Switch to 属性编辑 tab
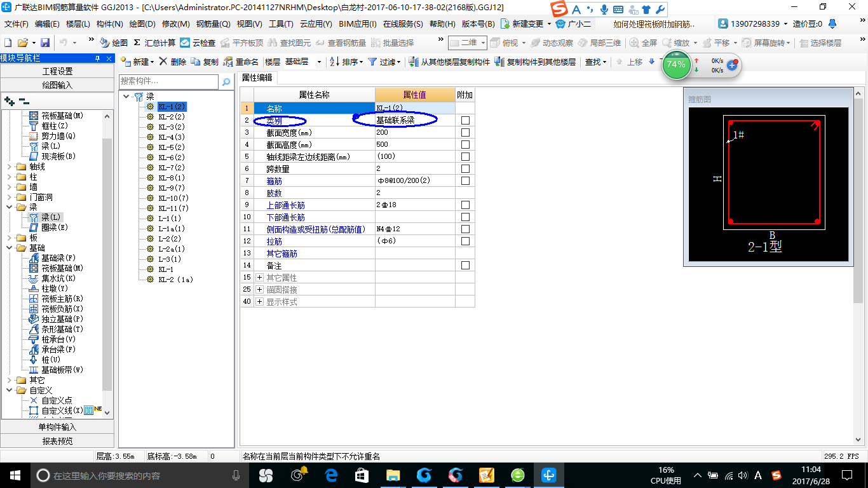This screenshot has height=488, width=868. click(257, 78)
